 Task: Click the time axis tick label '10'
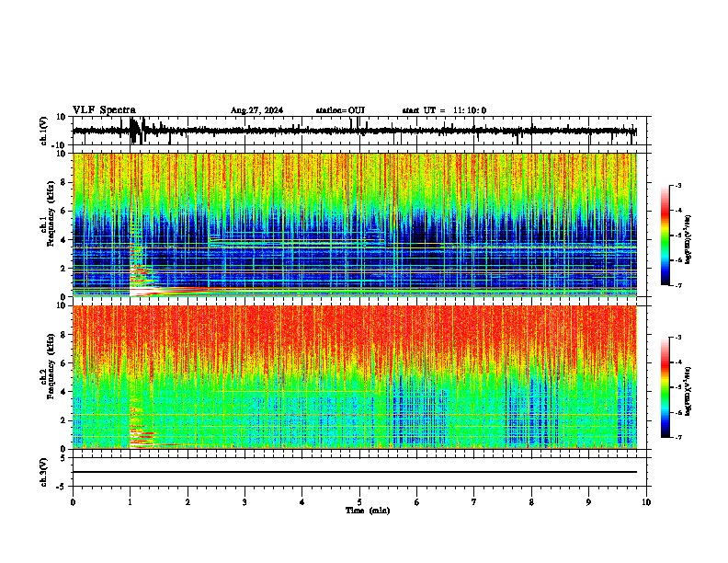tap(646, 502)
